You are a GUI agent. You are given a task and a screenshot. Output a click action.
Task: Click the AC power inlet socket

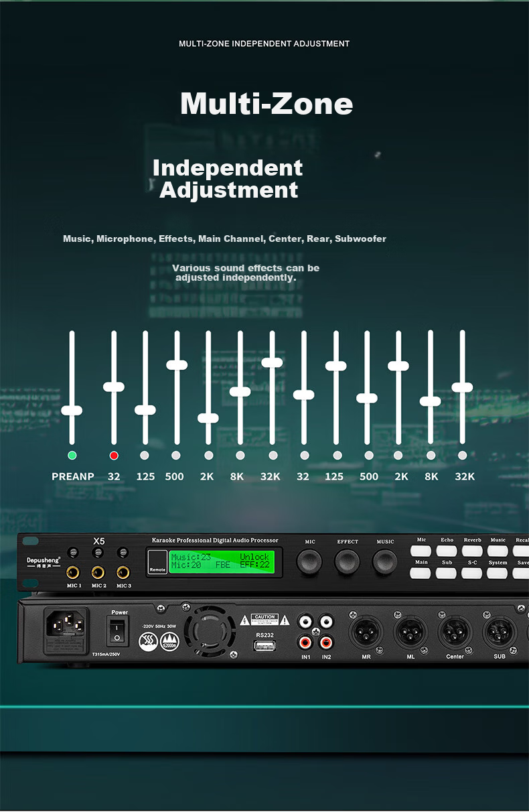pyautogui.click(x=66, y=630)
